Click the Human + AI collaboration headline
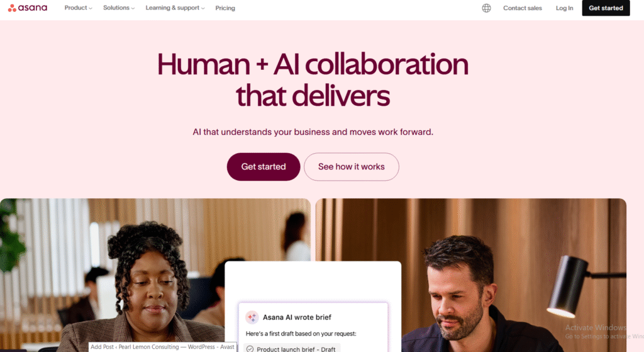 click(313, 80)
